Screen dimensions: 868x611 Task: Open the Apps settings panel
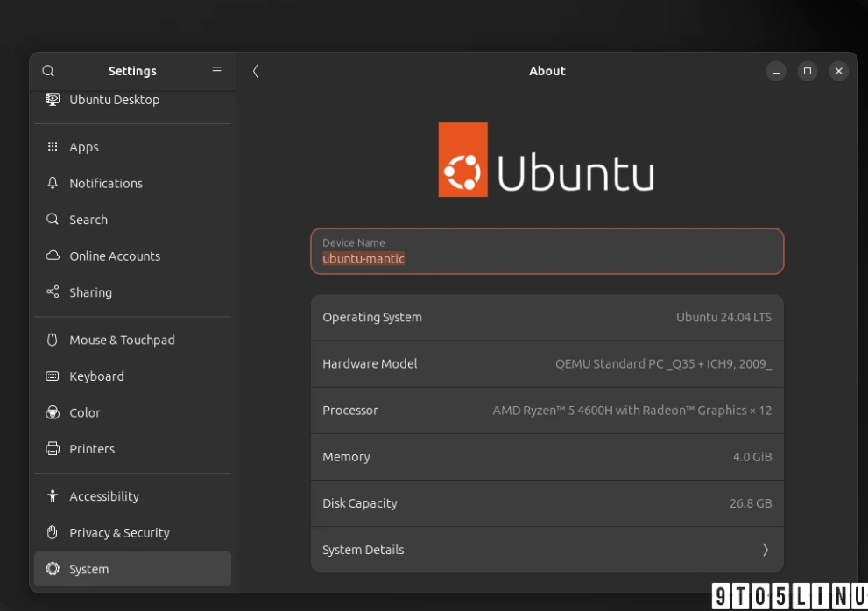132,147
